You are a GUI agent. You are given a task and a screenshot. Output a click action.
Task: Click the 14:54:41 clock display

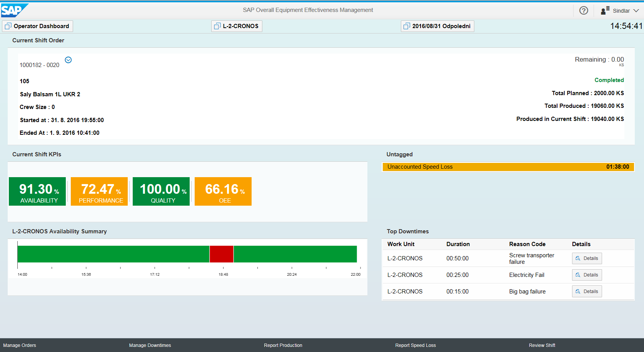click(626, 26)
